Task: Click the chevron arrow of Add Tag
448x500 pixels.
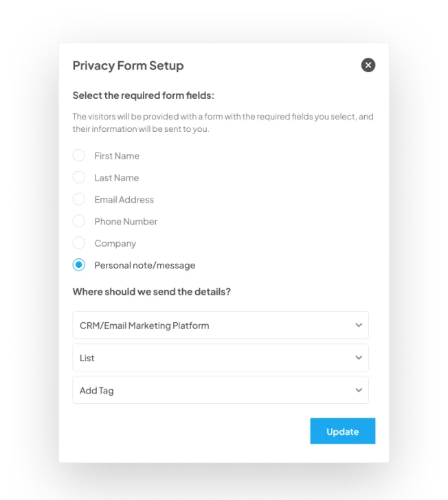Action: (x=359, y=390)
